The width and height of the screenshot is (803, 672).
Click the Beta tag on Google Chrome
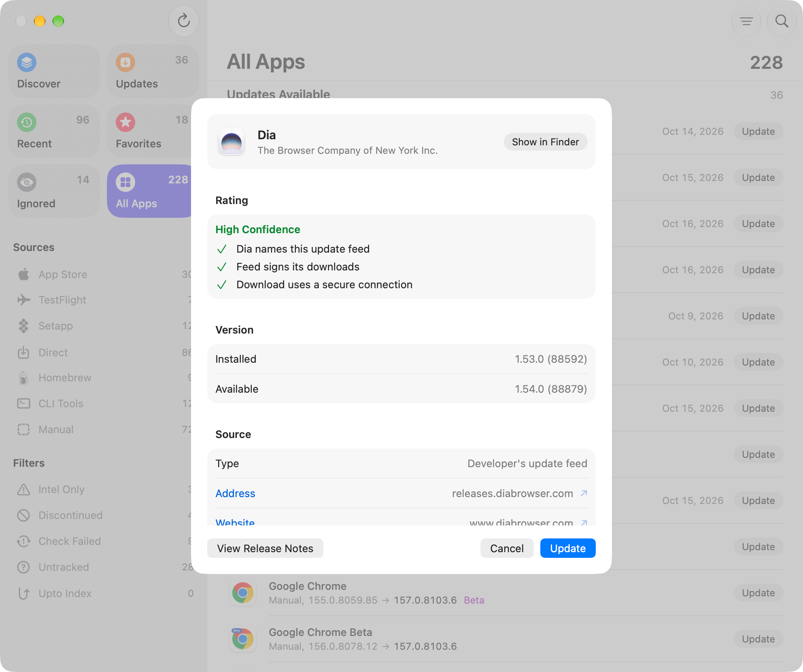pos(474,600)
